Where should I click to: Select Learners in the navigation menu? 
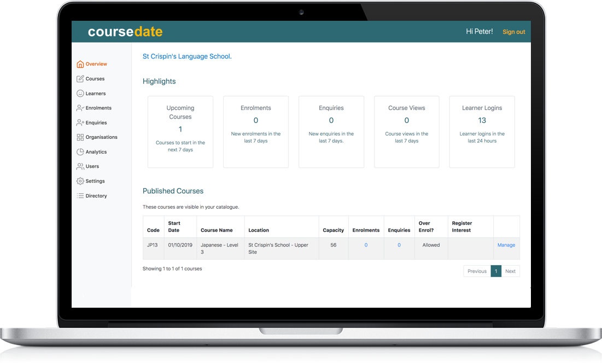click(95, 93)
